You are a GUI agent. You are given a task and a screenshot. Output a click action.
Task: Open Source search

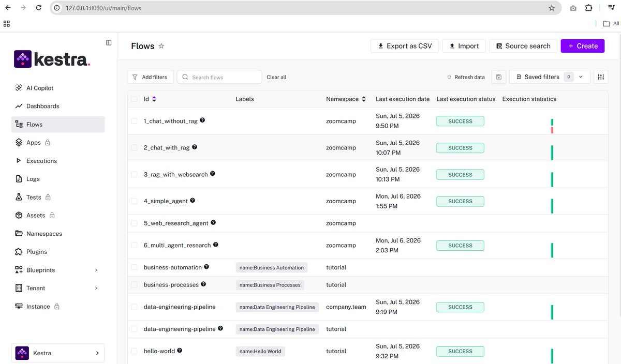pyautogui.click(x=523, y=46)
